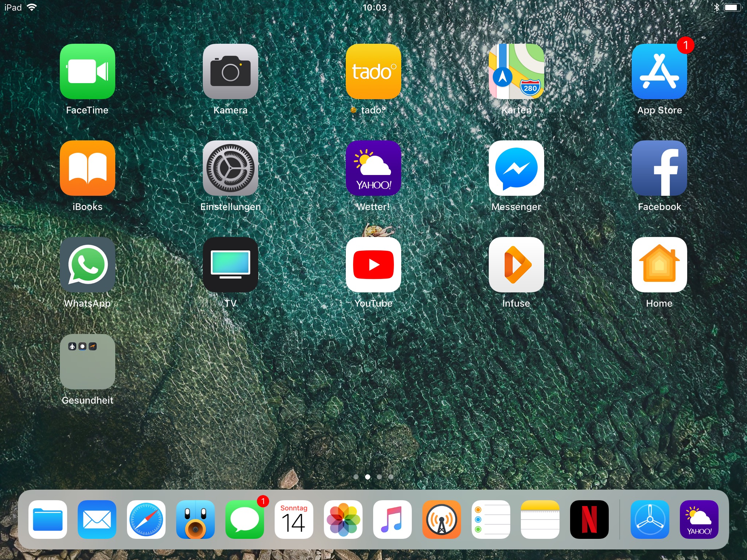Open Yahoo Wetter! on home screen

373,168
